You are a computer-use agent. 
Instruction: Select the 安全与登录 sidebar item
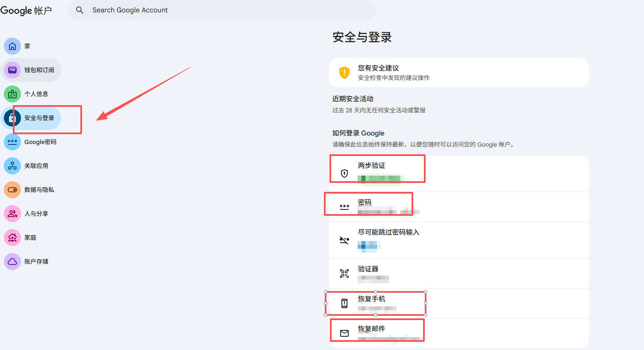tap(31, 118)
